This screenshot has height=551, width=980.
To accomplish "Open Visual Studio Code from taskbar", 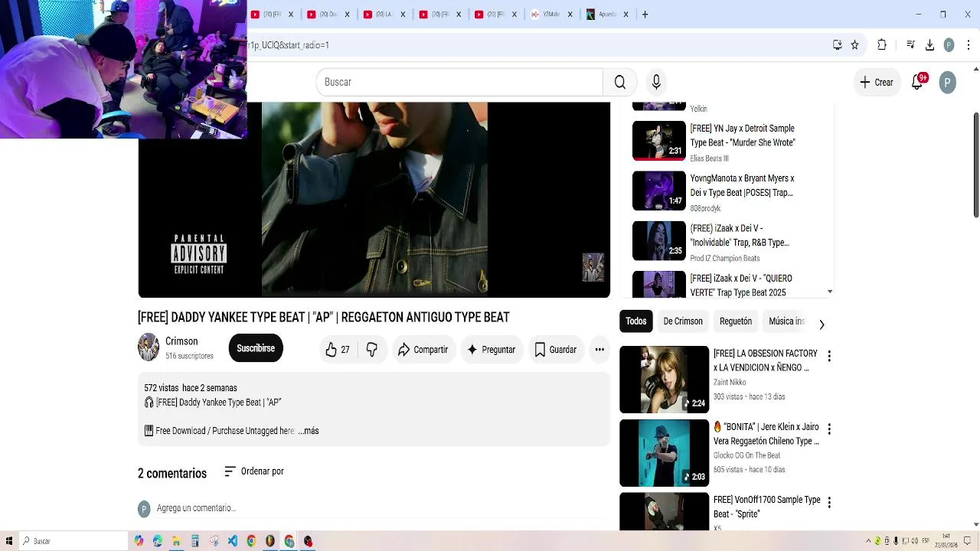I will point(233,541).
